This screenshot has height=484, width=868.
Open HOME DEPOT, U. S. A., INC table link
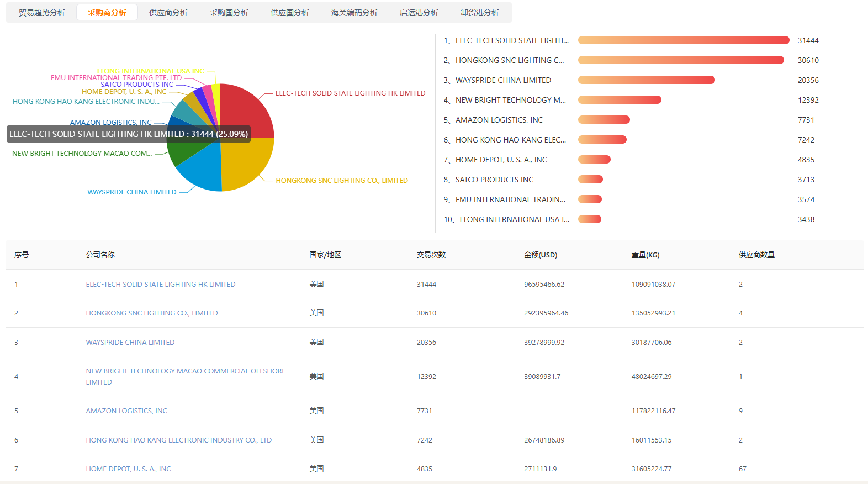click(x=129, y=469)
